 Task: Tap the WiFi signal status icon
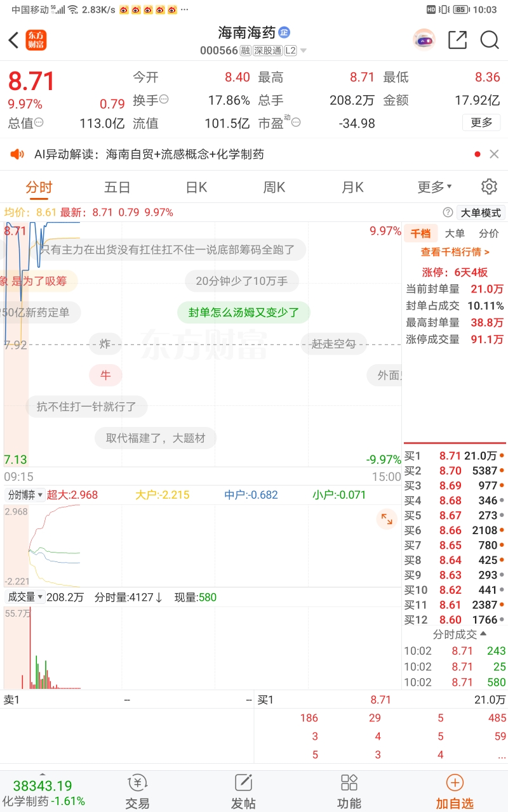[73, 10]
